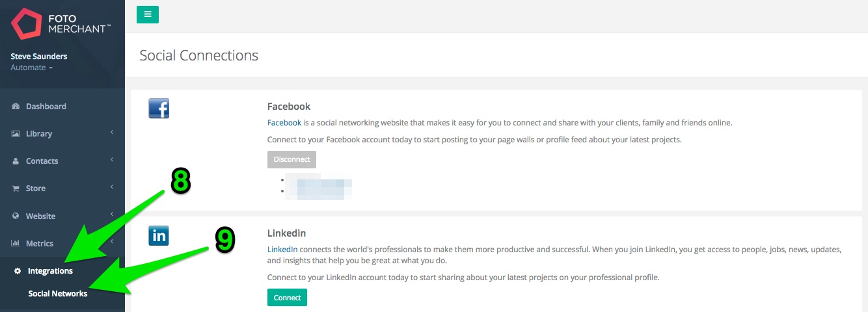The width and height of the screenshot is (868, 312).
Task: Click the green hamburger menu button
Action: [x=148, y=14]
